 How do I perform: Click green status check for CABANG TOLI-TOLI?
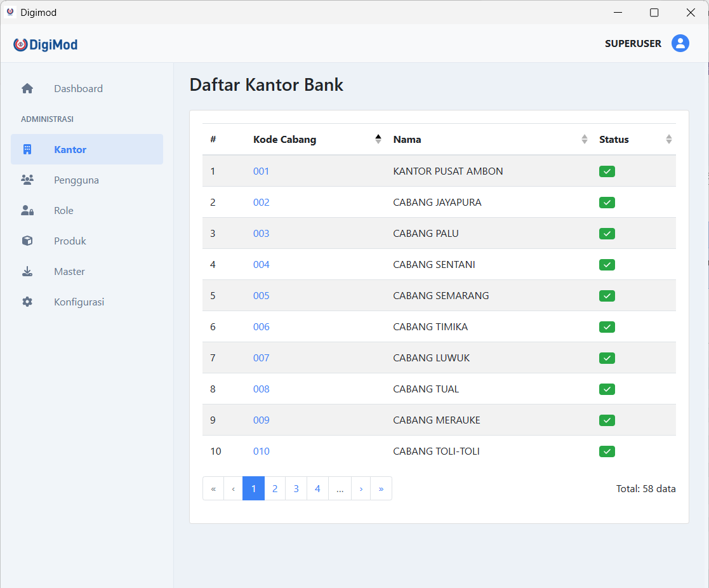(x=607, y=451)
